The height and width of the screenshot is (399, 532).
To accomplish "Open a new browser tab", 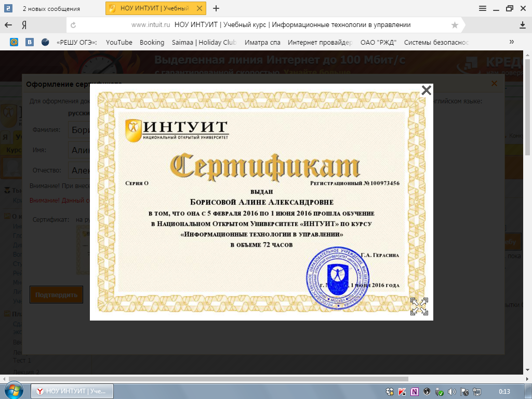I will point(216,8).
